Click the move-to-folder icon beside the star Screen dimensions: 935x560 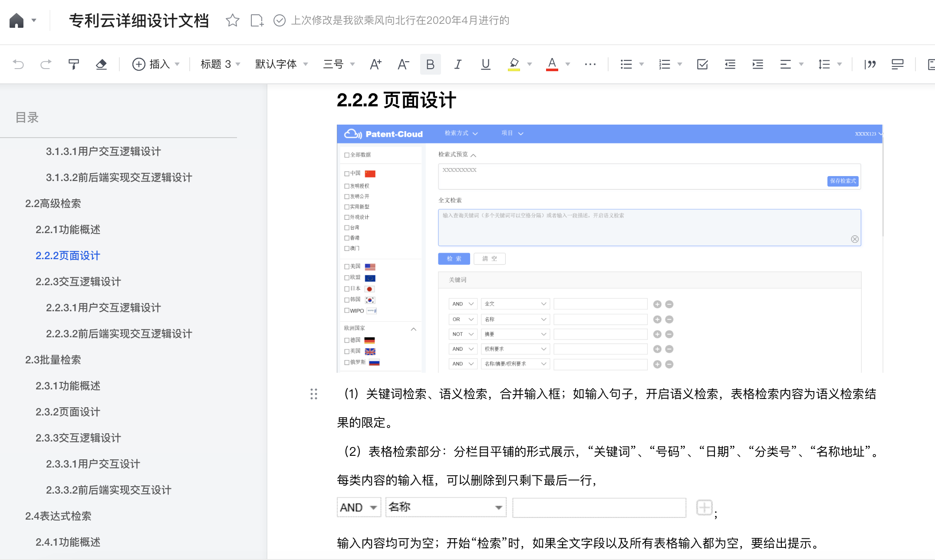(x=257, y=20)
